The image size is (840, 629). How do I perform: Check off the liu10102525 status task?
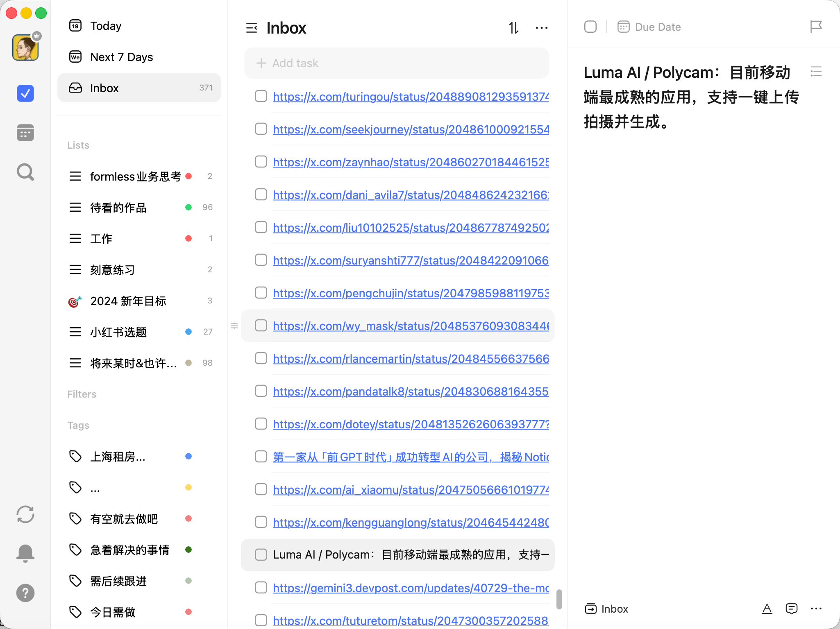point(261,227)
